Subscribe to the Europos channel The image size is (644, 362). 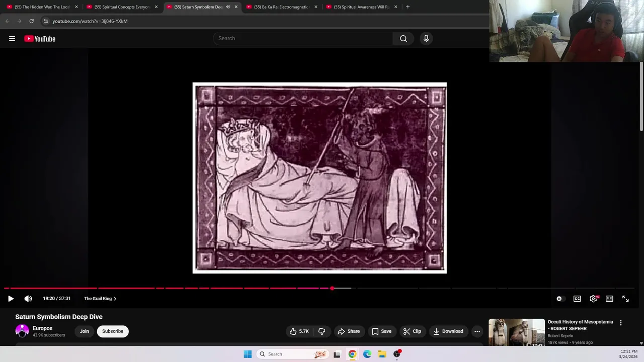113,331
